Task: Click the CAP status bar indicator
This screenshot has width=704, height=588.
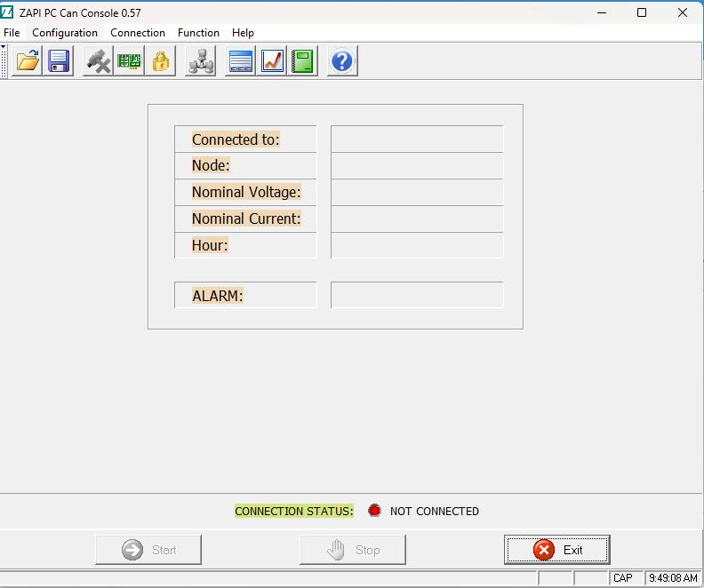Action: click(x=622, y=578)
